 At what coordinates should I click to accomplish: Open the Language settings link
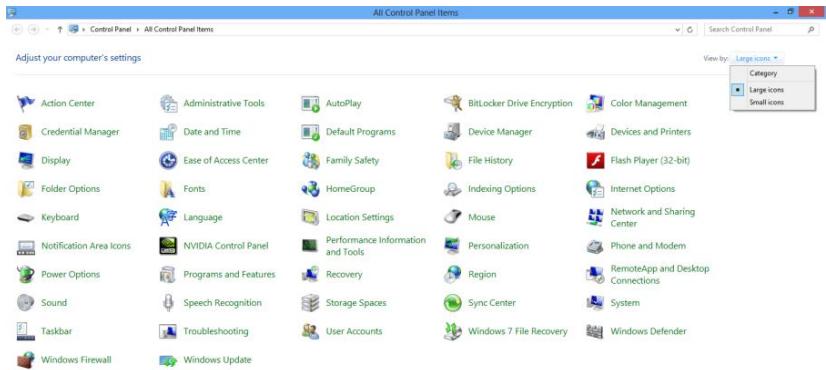[203, 217]
